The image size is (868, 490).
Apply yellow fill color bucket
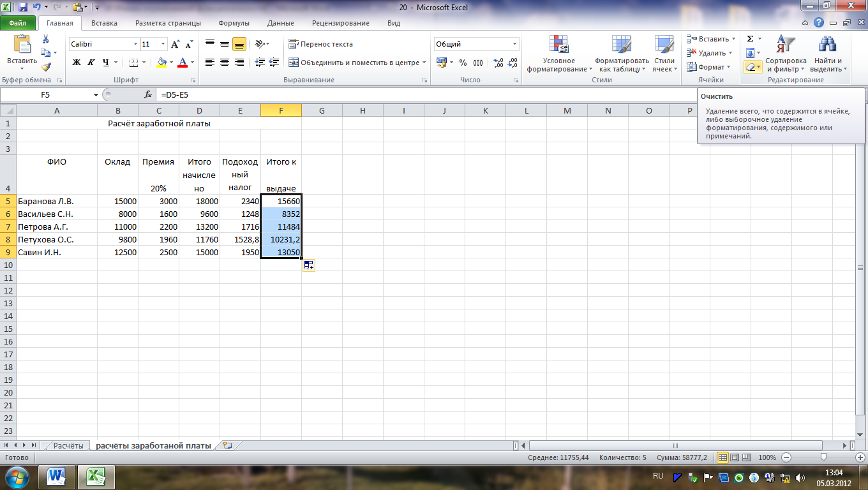[x=161, y=62]
